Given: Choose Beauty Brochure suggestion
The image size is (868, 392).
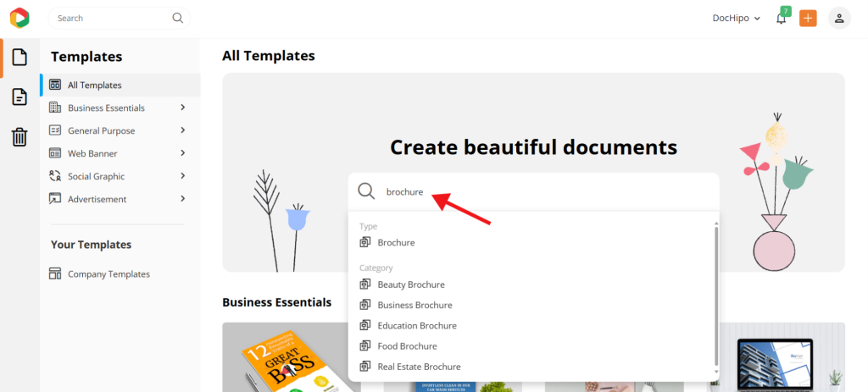Looking at the screenshot, I should click(x=411, y=284).
